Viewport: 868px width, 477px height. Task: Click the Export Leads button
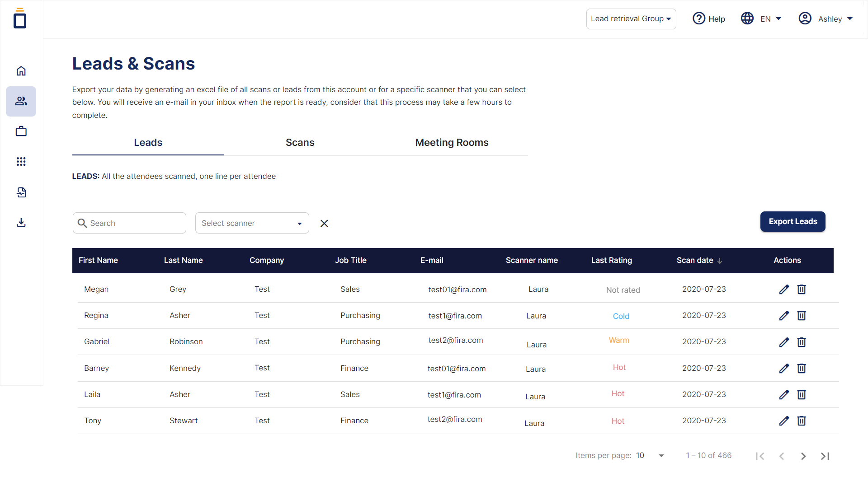[x=793, y=222]
